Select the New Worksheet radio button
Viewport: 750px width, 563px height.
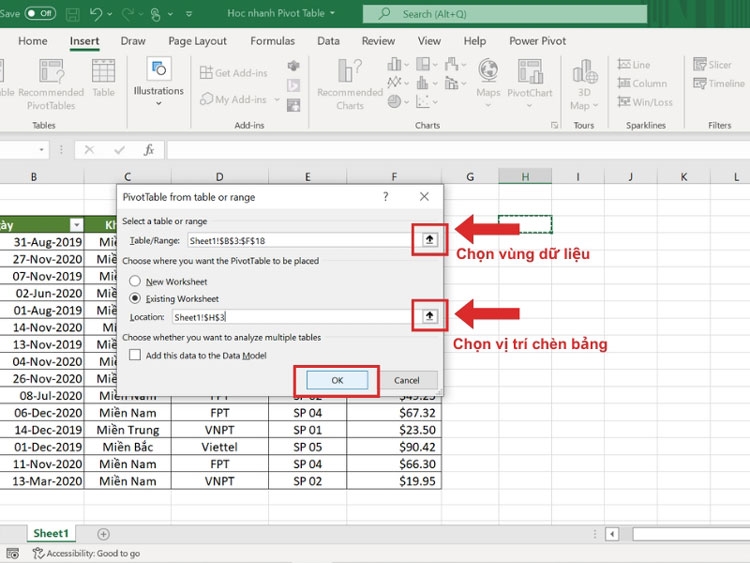pyautogui.click(x=135, y=281)
